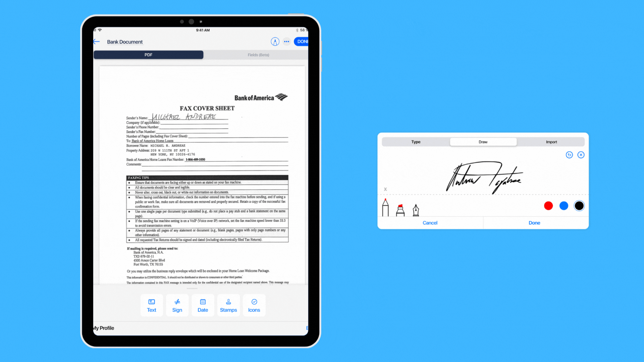Select the blue ink color swatch
644x362 pixels.
(x=563, y=205)
